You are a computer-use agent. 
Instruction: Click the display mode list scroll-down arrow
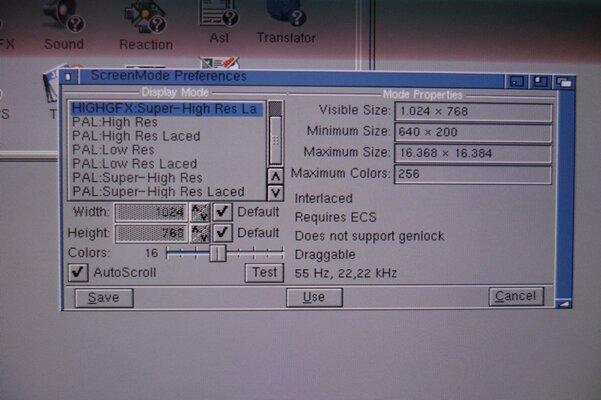275,192
